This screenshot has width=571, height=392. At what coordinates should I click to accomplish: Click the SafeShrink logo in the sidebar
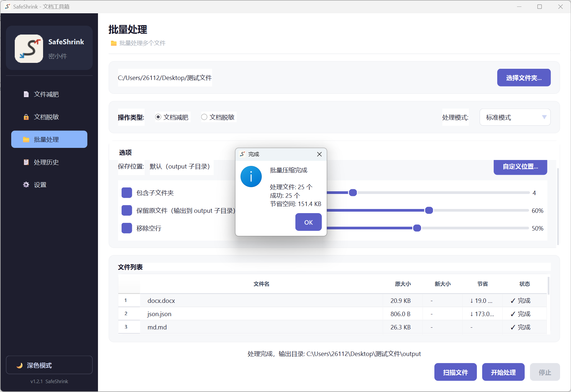29,49
